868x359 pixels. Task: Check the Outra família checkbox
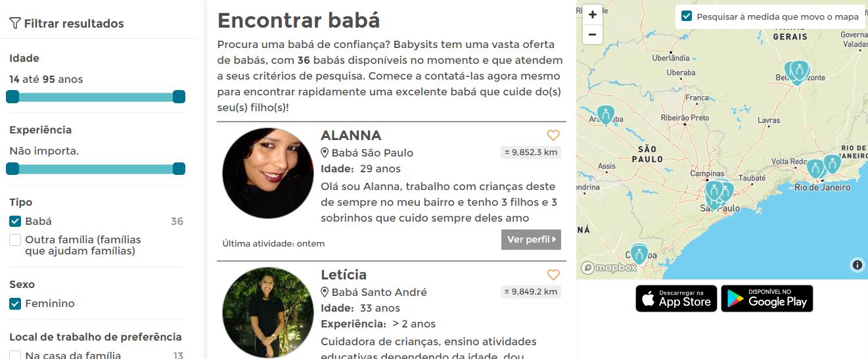[x=15, y=240]
